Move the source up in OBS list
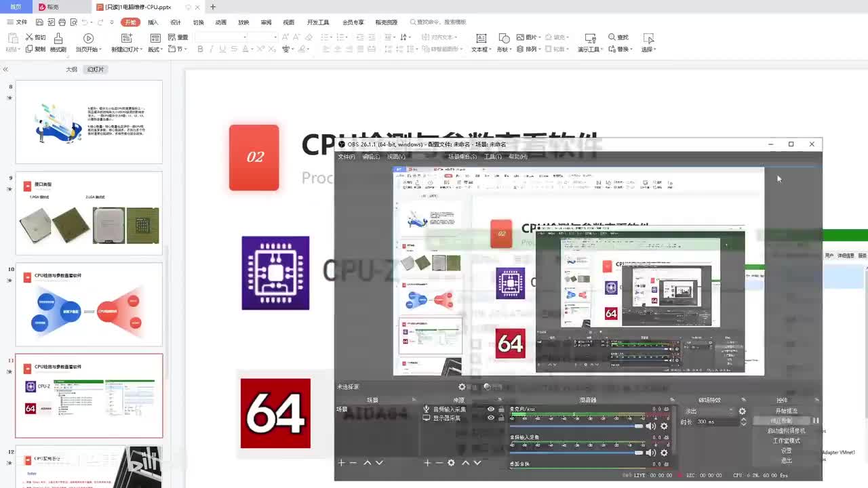The width and height of the screenshot is (868, 488). tap(465, 463)
